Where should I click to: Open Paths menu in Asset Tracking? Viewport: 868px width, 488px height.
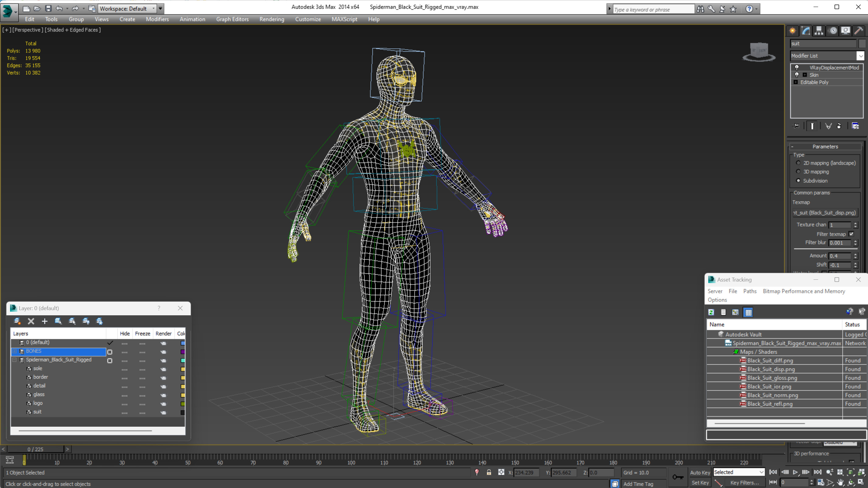750,291
